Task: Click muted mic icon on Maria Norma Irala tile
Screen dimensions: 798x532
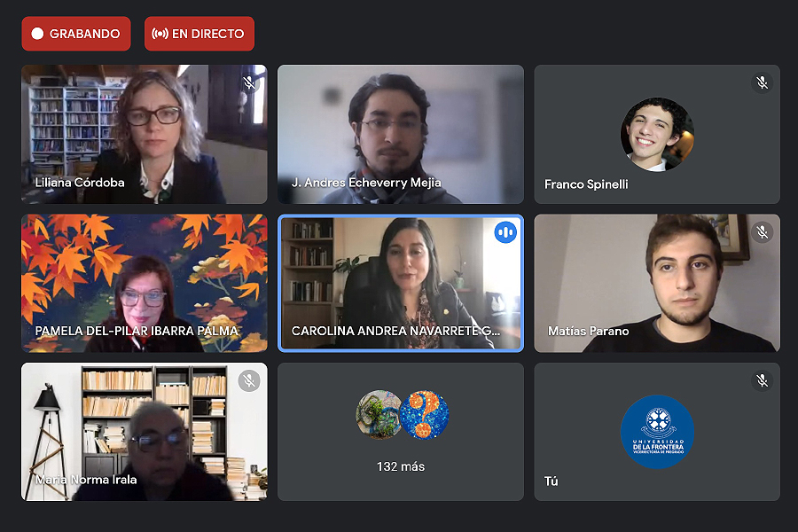Action: (x=249, y=380)
